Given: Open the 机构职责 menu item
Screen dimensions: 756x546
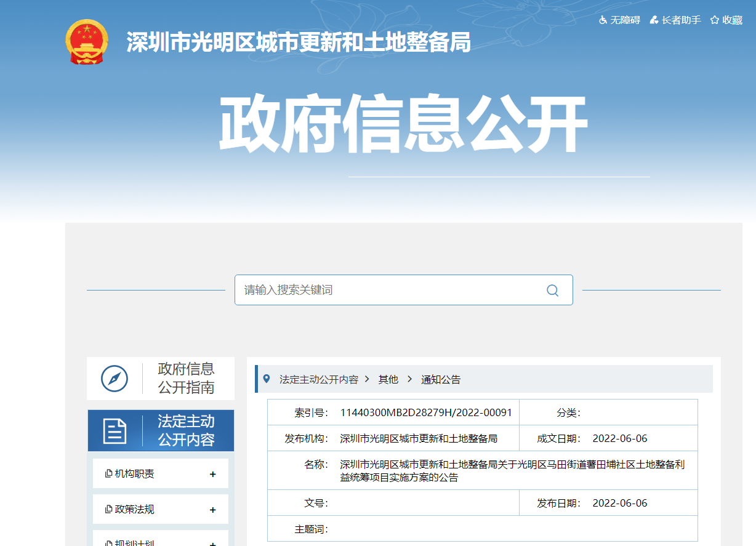Looking at the screenshot, I should (134, 474).
